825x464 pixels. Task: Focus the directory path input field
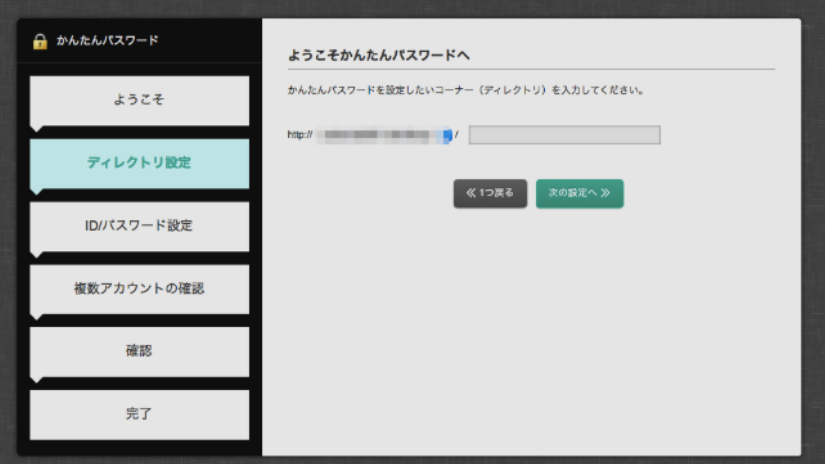[x=564, y=135]
